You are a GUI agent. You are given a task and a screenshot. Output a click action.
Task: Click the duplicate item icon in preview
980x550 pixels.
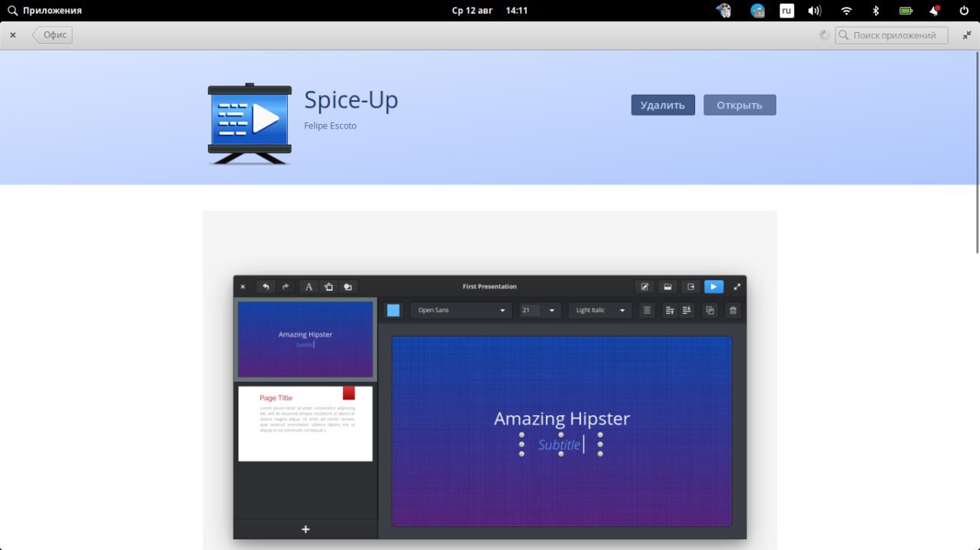(710, 310)
